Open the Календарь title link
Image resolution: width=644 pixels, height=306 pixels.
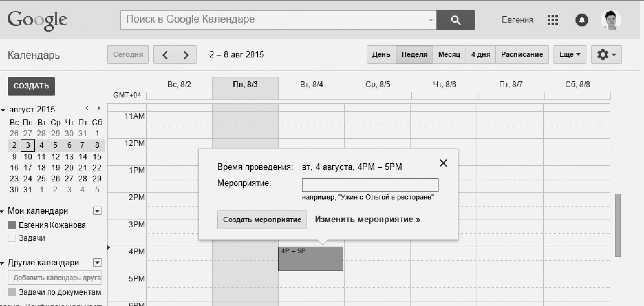[34, 55]
